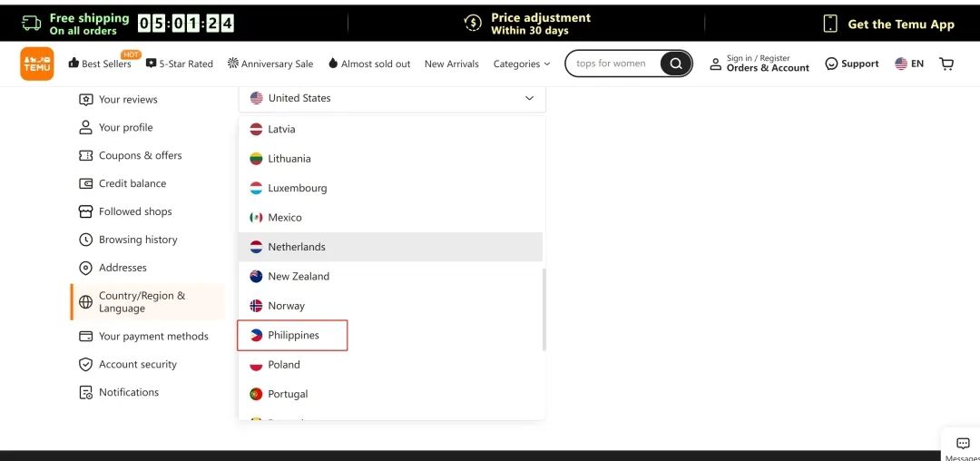The width and height of the screenshot is (980, 461).
Task: Click the Your reviews star icon
Action: [x=85, y=99]
